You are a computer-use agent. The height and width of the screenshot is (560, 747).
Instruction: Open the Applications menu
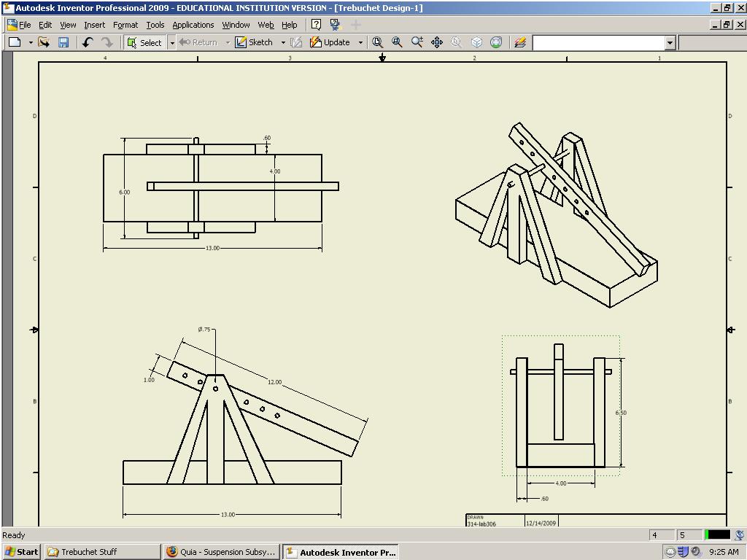[x=193, y=24]
